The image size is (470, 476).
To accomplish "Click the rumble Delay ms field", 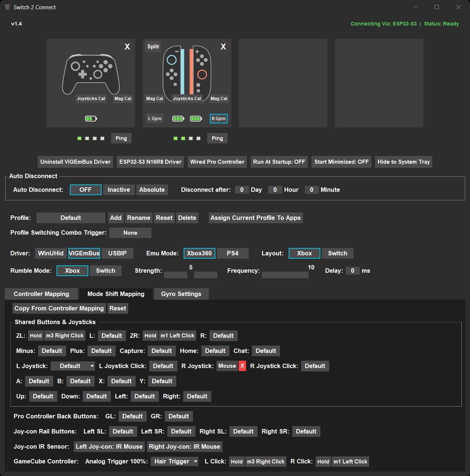I will click(x=352, y=271).
